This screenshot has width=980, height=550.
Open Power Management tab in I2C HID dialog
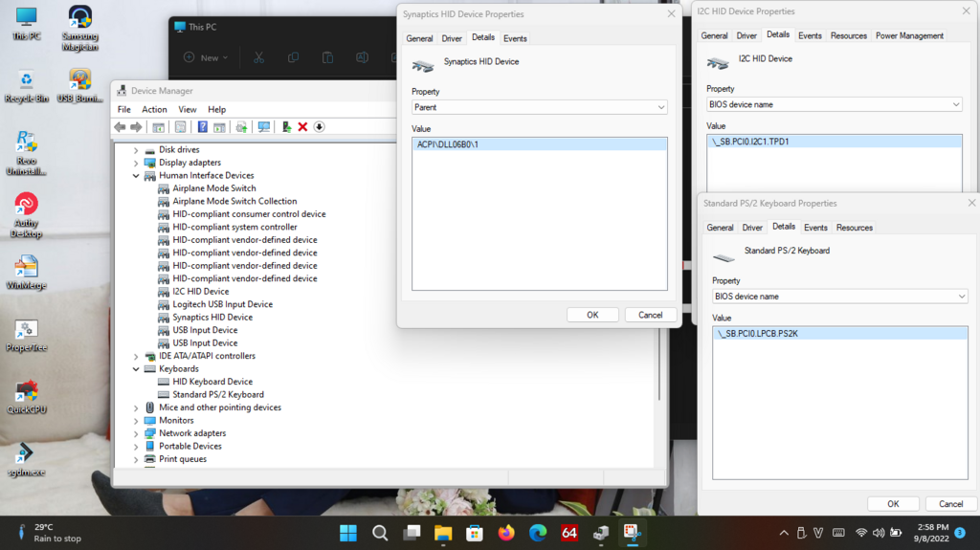(x=909, y=35)
